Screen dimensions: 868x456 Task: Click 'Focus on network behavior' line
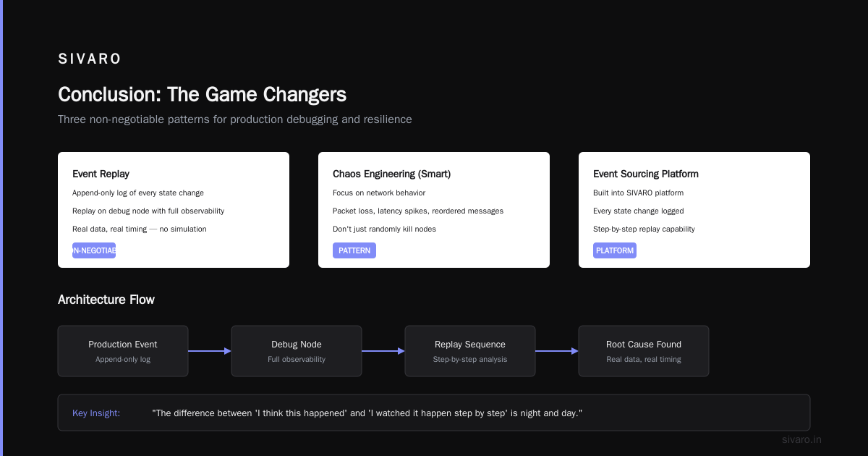click(x=379, y=193)
